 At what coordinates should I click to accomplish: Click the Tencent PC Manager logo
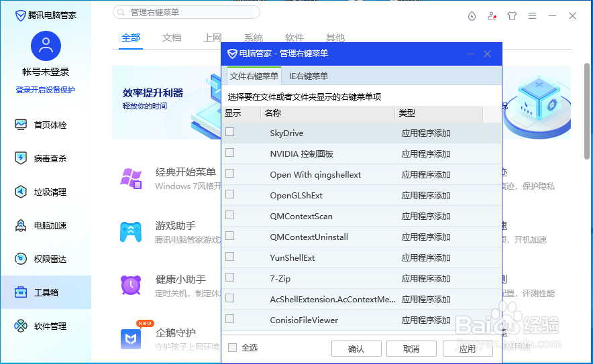click(20, 15)
